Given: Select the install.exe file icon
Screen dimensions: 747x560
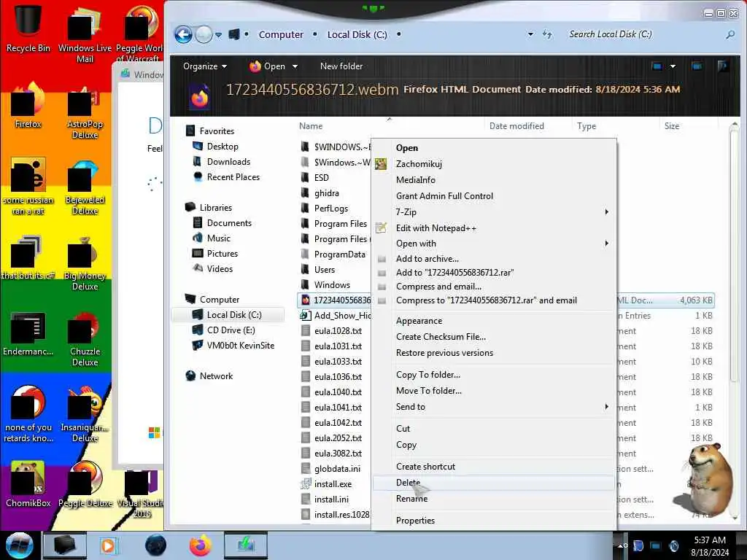Looking at the screenshot, I should 306,484.
